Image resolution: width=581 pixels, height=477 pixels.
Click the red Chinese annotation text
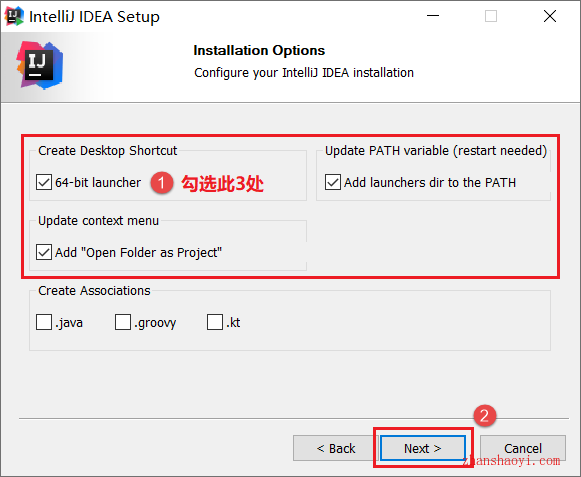222,183
